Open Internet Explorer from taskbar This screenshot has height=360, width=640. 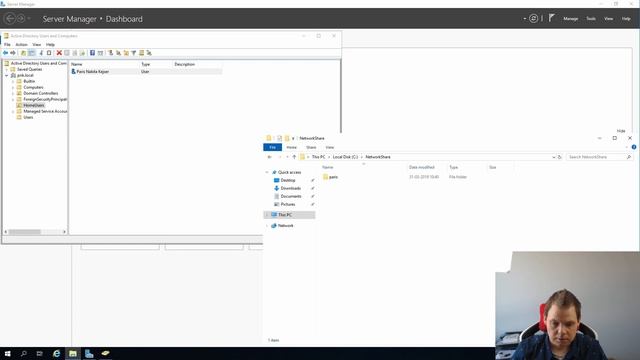(56, 353)
